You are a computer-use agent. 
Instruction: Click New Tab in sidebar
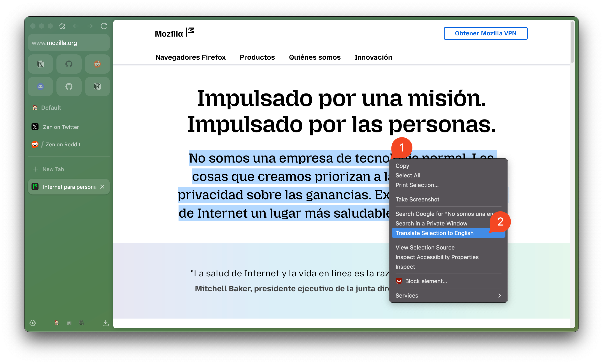click(53, 169)
